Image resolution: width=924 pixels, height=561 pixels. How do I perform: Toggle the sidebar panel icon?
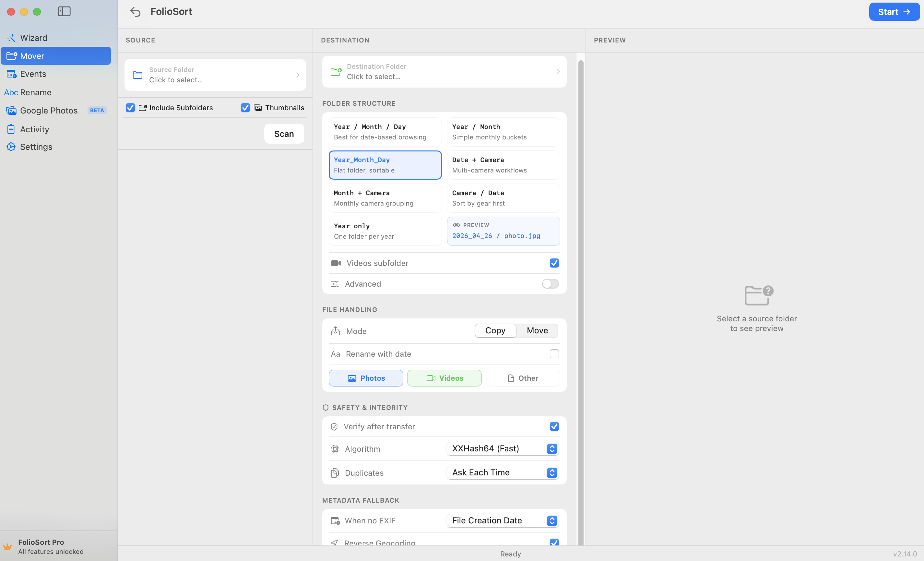(x=64, y=11)
